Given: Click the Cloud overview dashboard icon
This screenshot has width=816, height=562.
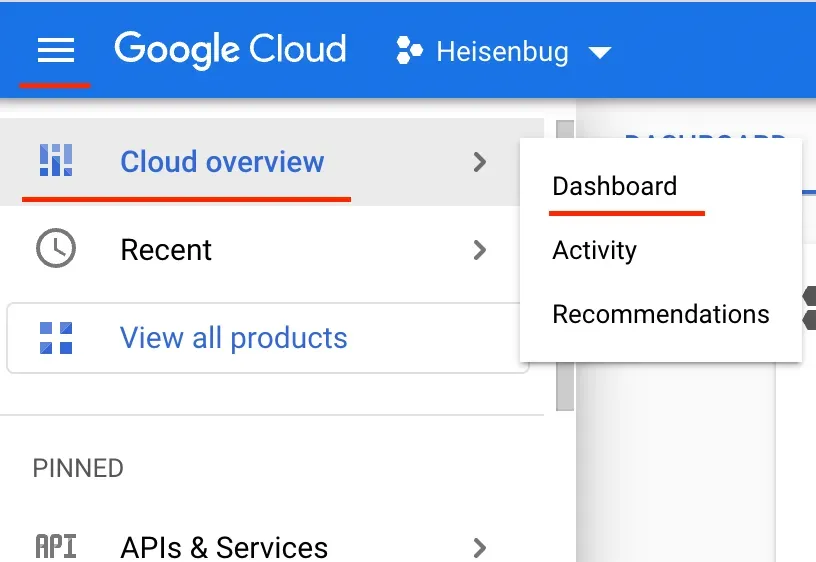Looking at the screenshot, I should click(x=56, y=160).
